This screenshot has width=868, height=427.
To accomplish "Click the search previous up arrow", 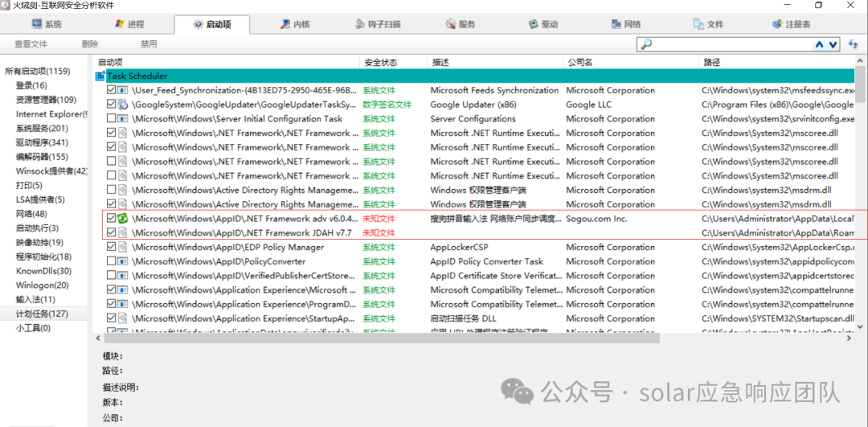I will 820,44.
